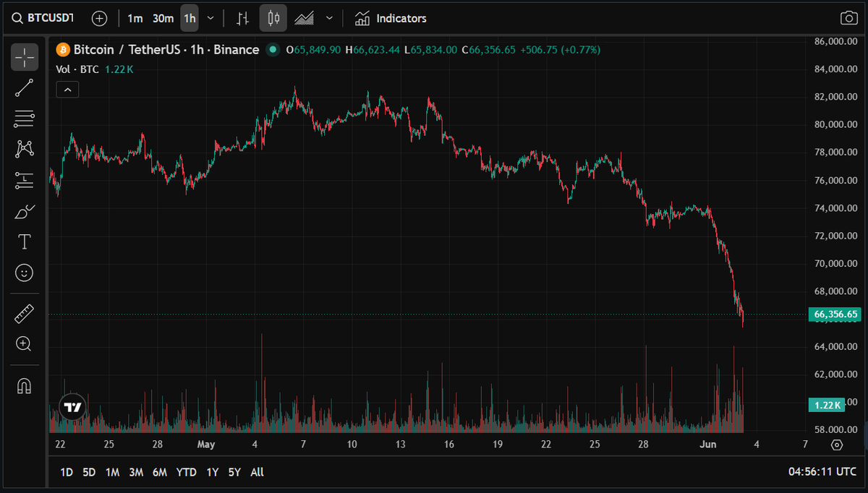Click the orange Bitcoin logo icon
868x493 pixels.
click(x=63, y=50)
